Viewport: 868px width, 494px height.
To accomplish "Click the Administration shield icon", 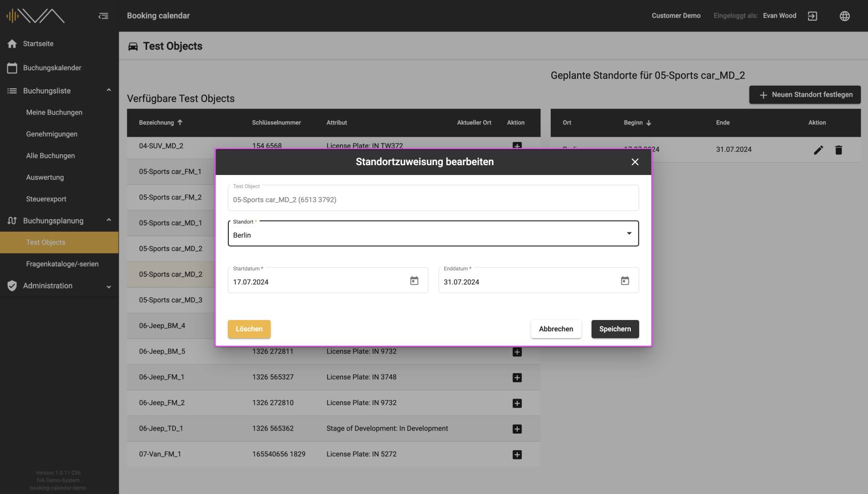I will pos(12,286).
